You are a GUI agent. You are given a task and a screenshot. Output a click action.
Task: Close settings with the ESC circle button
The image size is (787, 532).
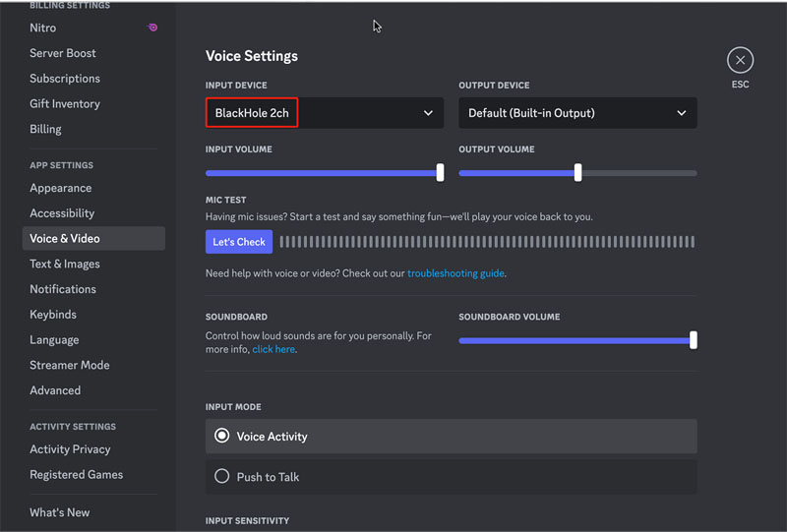point(740,60)
